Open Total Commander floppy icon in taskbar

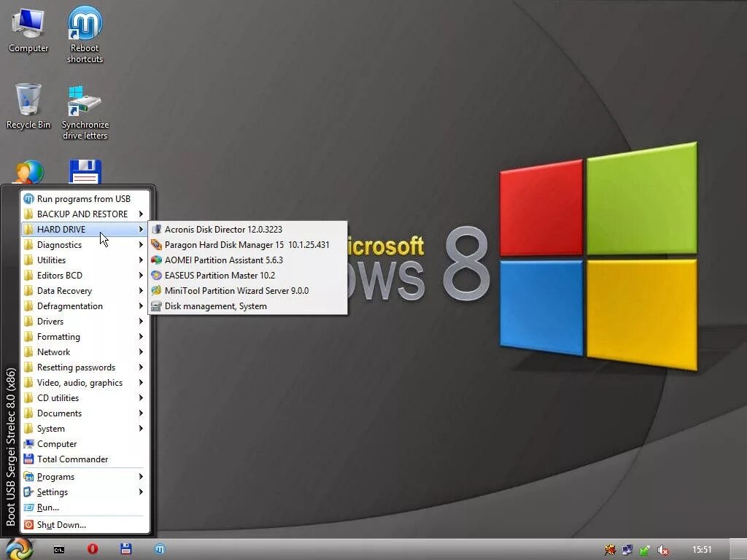(x=125, y=549)
